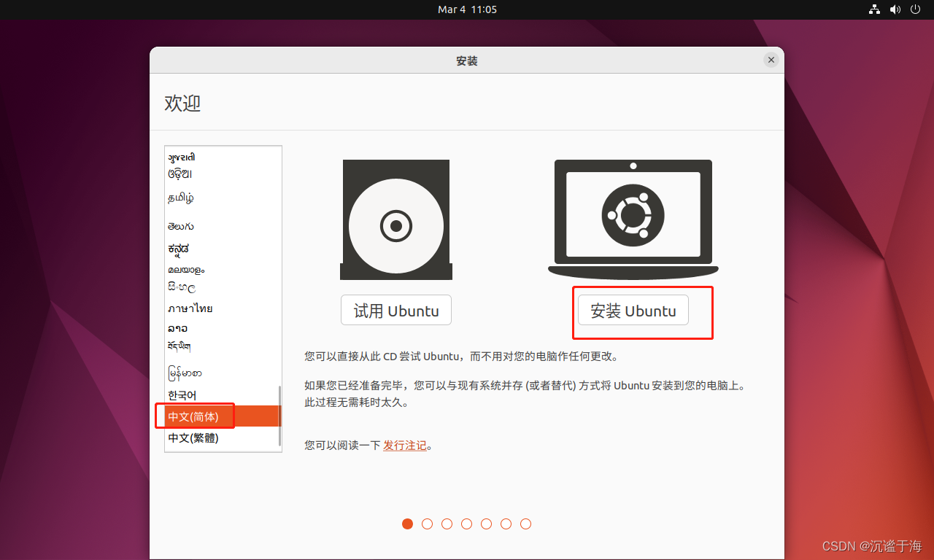934x560 pixels.
Task: Select தமிழ் Tamil language
Action: 223,198
